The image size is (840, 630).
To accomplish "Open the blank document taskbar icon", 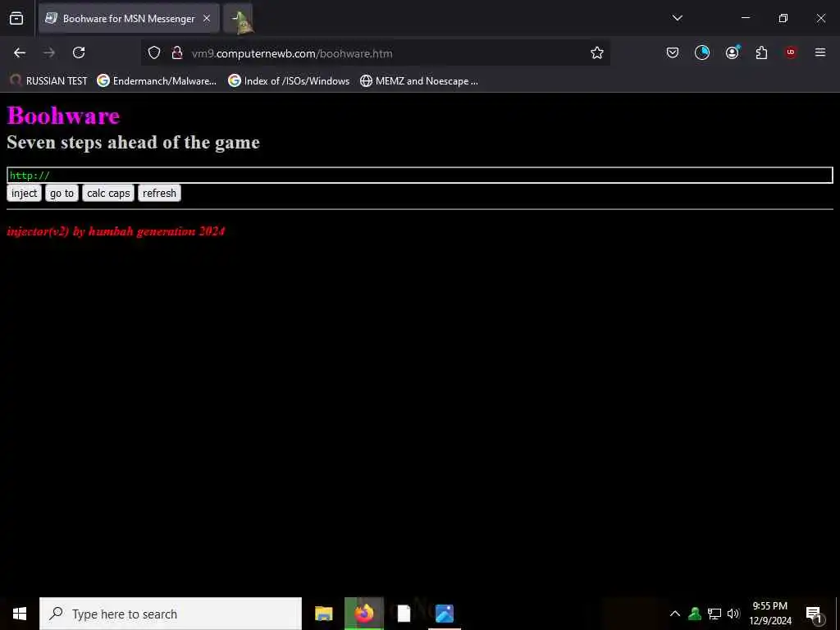I will click(404, 614).
